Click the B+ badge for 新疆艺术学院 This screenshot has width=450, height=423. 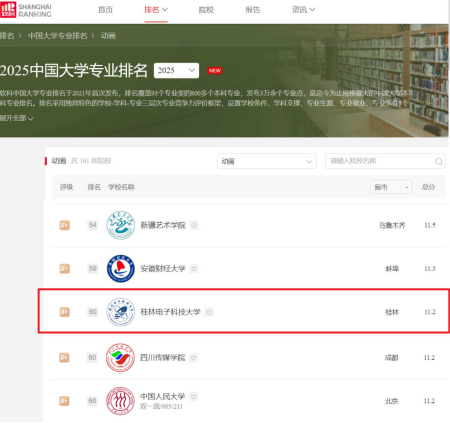click(x=65, y=225)
